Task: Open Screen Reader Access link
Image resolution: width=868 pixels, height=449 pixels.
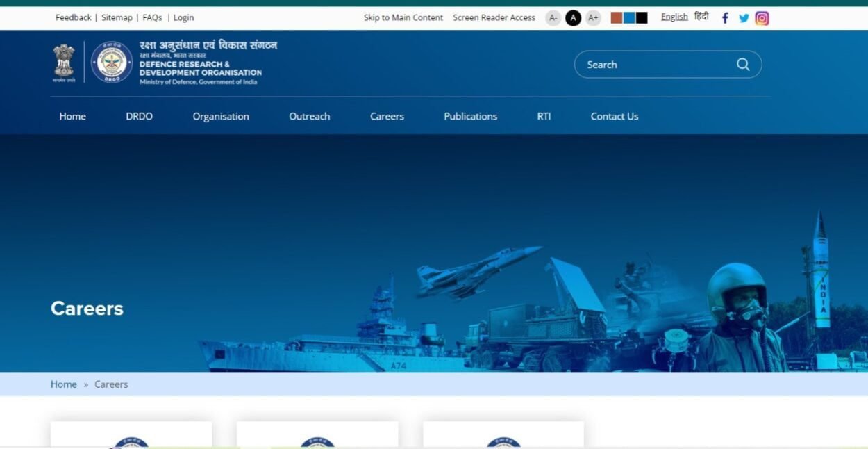Action: click(494, 17)
